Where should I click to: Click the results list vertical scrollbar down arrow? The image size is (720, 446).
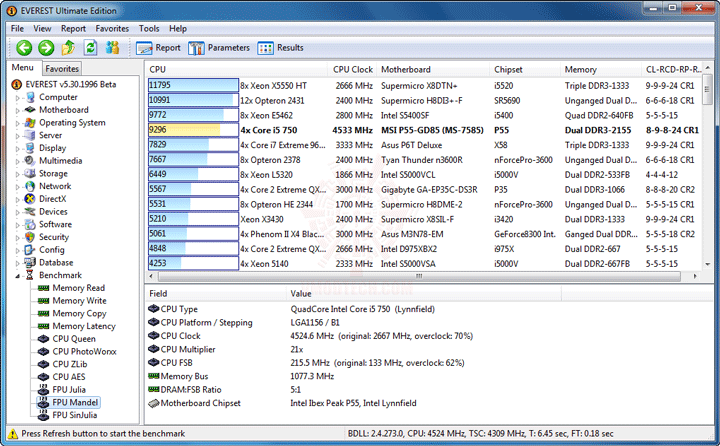[x=708, y=265]
